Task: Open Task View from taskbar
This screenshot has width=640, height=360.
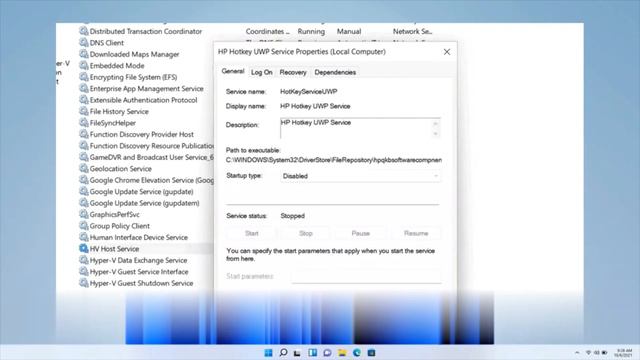Action: tap(298, 353)
